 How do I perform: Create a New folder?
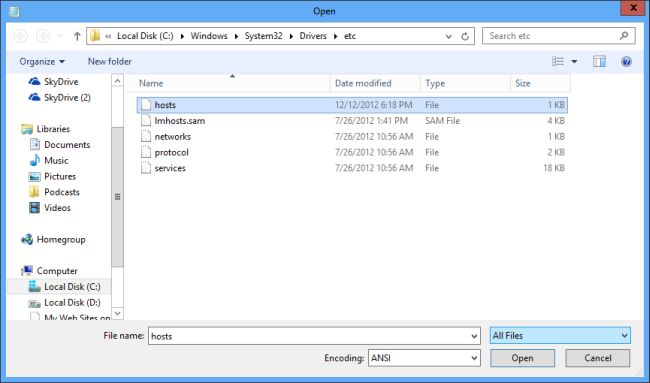pyautogui.click(x=109, y=61)
